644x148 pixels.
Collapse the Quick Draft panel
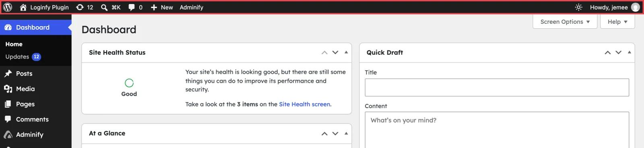[630, 52]
